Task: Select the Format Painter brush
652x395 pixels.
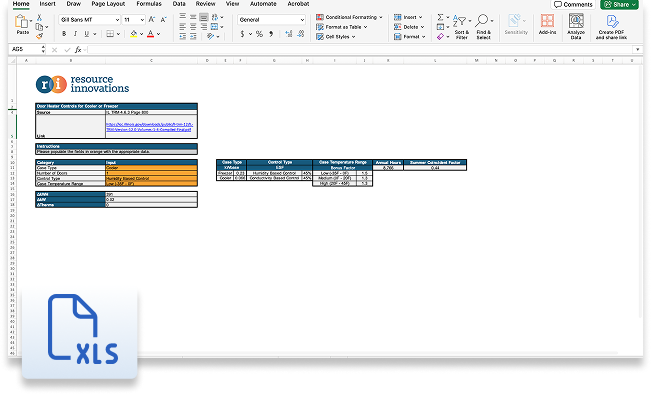Action: [x=40, y=36]
